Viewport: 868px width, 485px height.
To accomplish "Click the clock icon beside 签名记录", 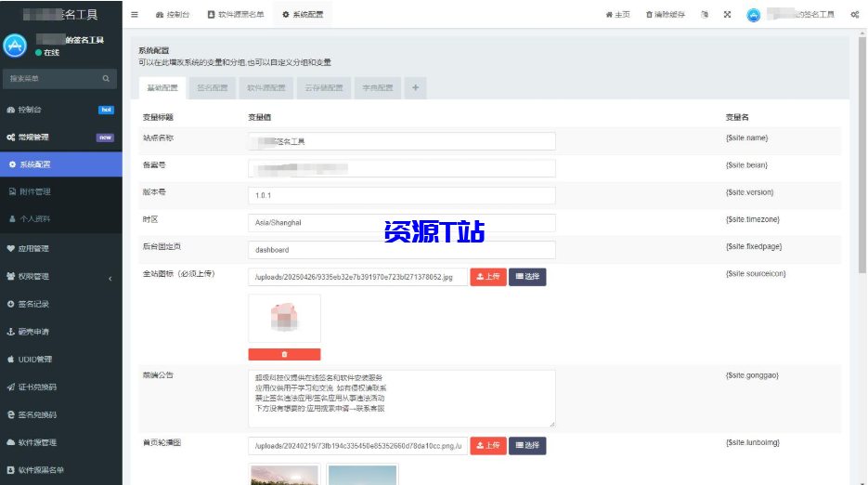I will [x=10, y=304].
